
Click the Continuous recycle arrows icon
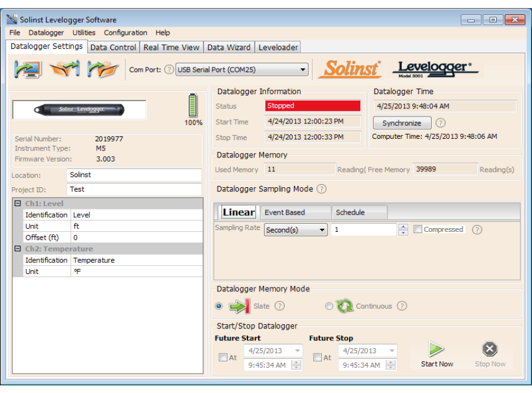point(345,306)
